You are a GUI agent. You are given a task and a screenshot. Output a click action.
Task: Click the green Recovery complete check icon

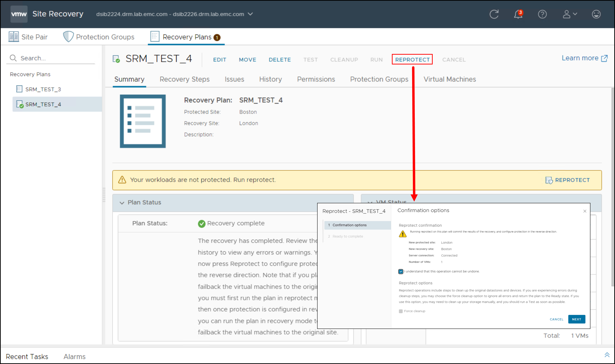202,223
